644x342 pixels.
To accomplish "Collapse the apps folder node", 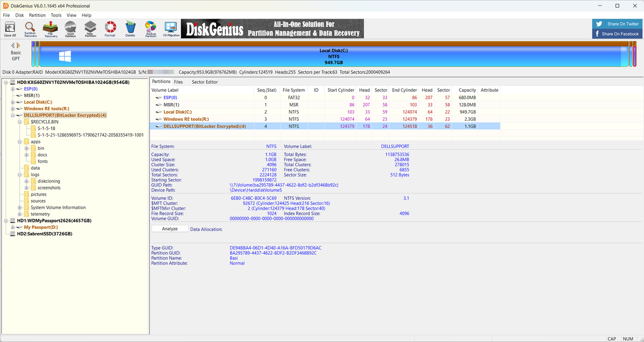I will 20,142.
